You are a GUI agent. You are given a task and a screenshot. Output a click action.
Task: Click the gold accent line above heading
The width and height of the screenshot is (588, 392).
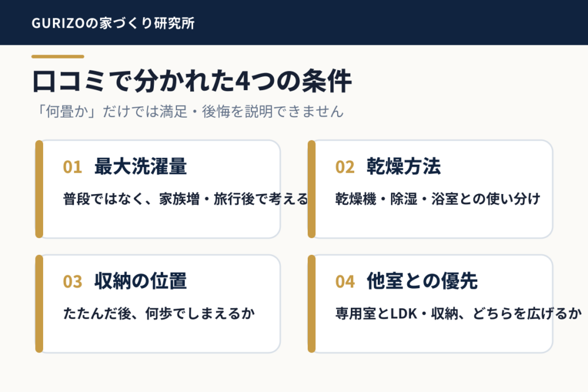[x=58, y=57]
